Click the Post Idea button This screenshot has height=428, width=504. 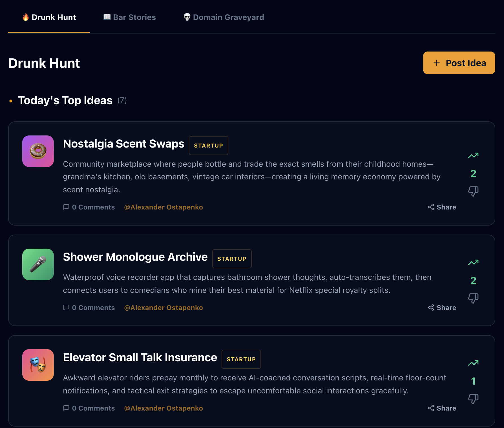pyautogui.click(x=459, y=63)
